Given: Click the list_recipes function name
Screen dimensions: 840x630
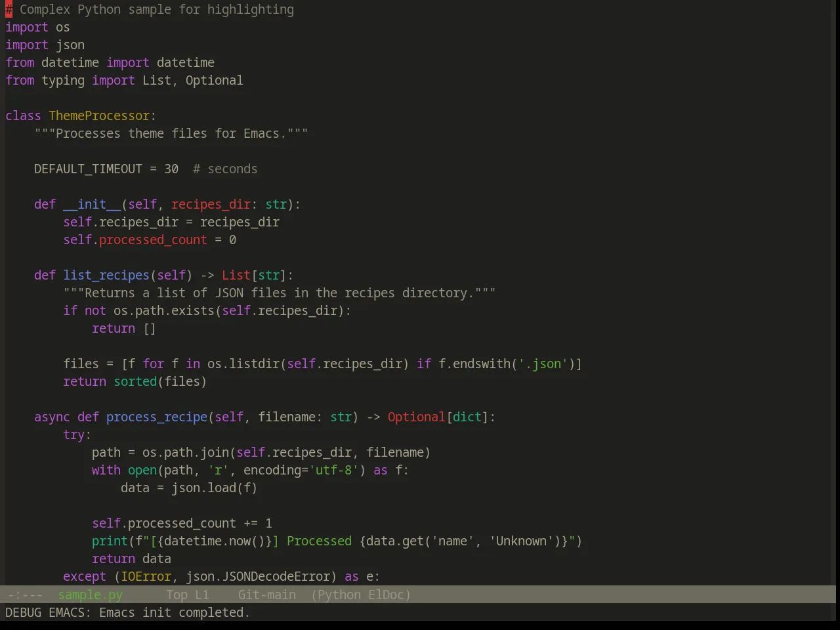Looking at the screenshot, I should (x=106, y=275).
